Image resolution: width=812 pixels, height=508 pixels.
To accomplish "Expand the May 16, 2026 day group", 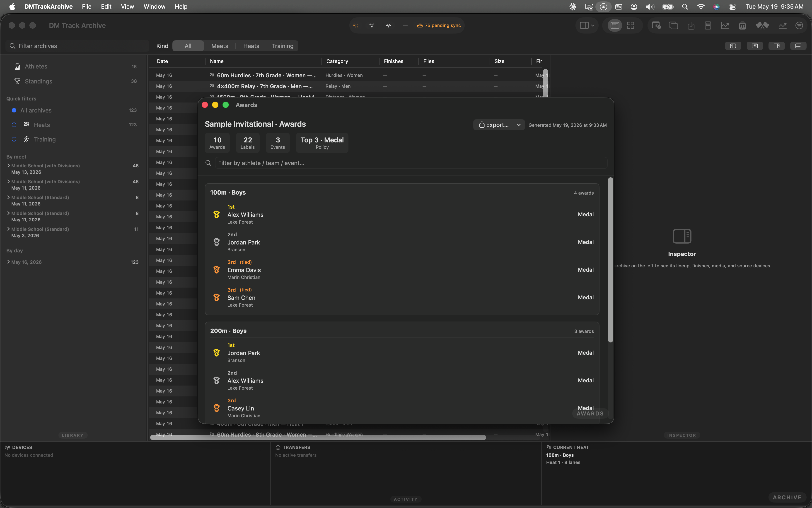I will (x=8, y=262).
